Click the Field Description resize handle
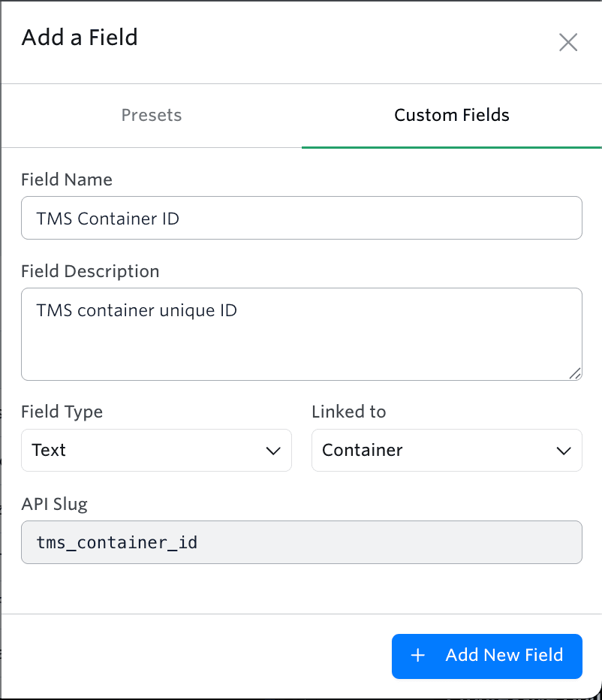 click(574, 373)
